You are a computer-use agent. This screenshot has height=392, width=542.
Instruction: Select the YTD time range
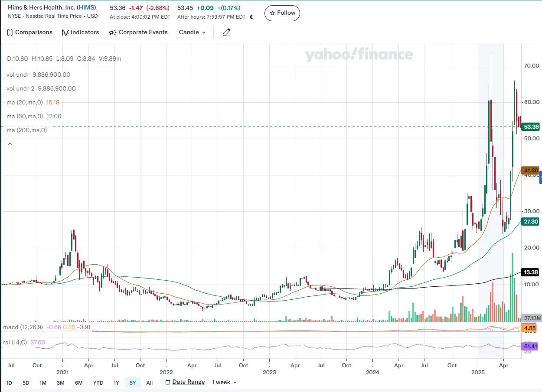pos(98,383)
